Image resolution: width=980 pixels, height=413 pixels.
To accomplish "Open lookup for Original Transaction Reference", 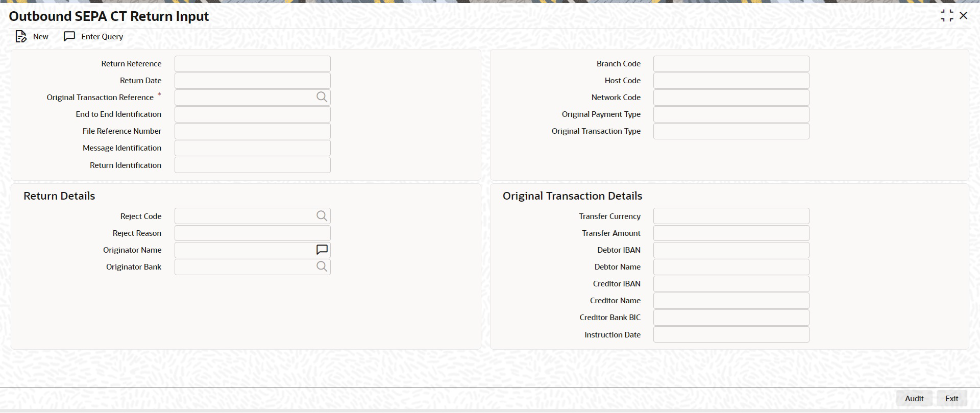I will [x=322, y=97].
